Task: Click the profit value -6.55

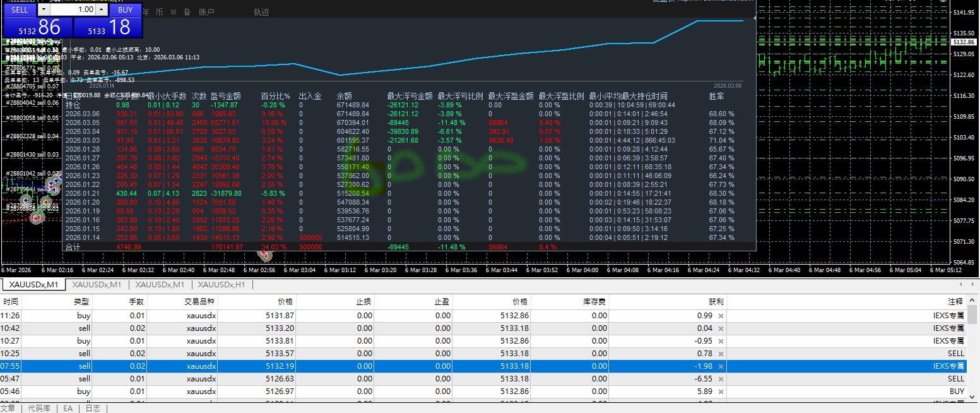Action: pos(703,379)
